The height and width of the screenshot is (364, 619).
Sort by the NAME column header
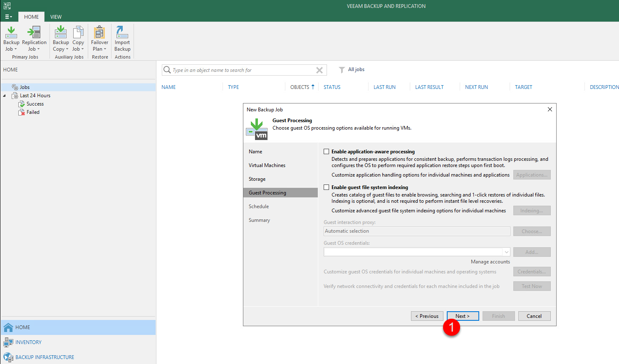tap(168, 87)
